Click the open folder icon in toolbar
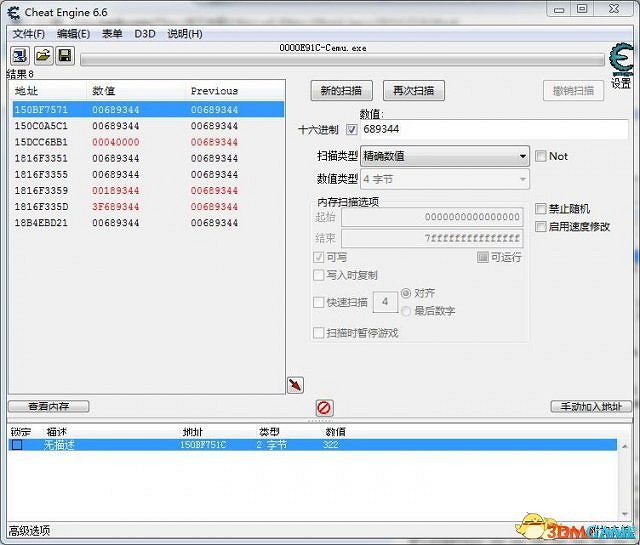 tap(42, 55)
